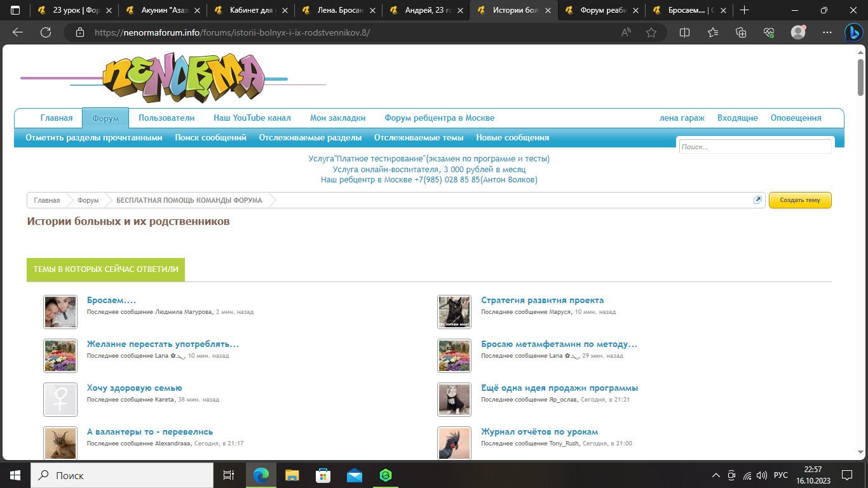Expand the hidden system tray icons chevron
Image resolution: width=868 pixels, height=488 pixels.
pyautogui.click(x=715, y=475)
